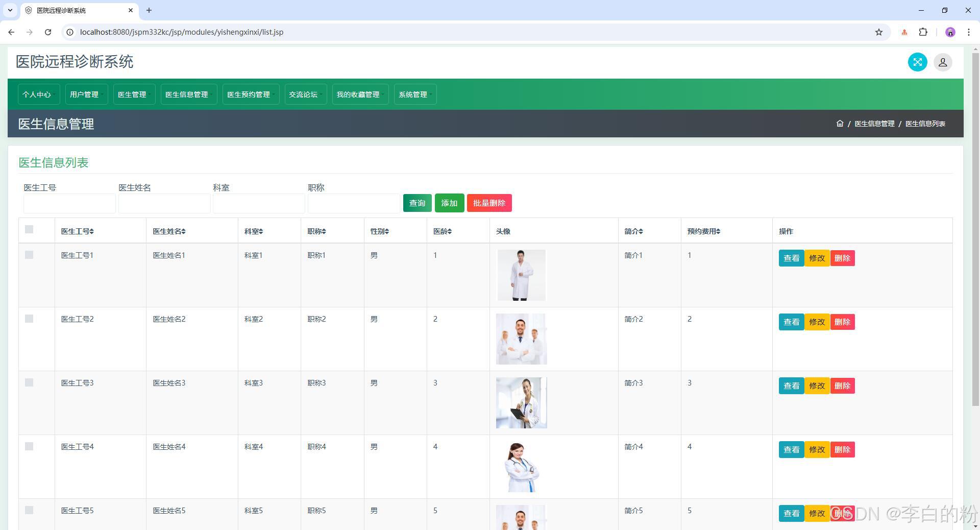
Task: Click the orange extension icon in toolbar
Action: point(904,32)
